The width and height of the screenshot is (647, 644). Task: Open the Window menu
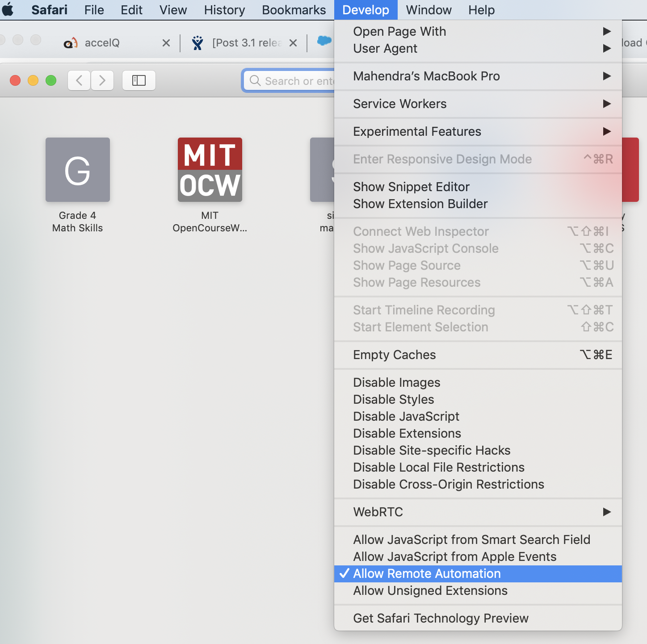pyautogui.click(x=429, y=10)
